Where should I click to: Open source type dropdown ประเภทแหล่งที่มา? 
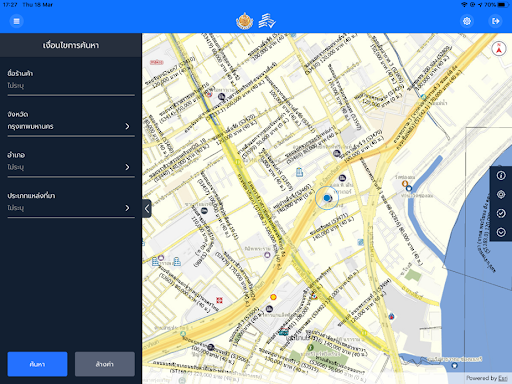pos(71,208)
